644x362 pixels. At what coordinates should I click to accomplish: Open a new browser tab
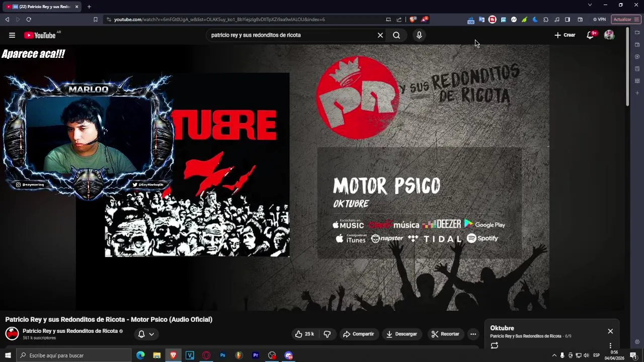[x=89, y=7]
